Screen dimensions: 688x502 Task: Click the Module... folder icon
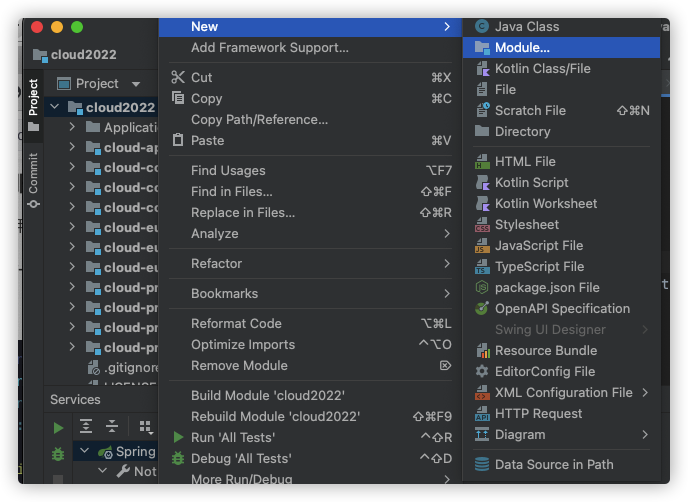pos(482,48)
